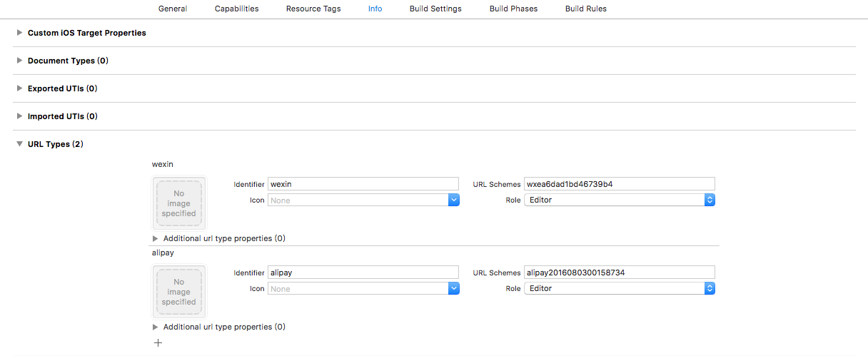Screen dimensions: 868x356
Task: Switch to the Capabilities tab
Action: point(237,9)
